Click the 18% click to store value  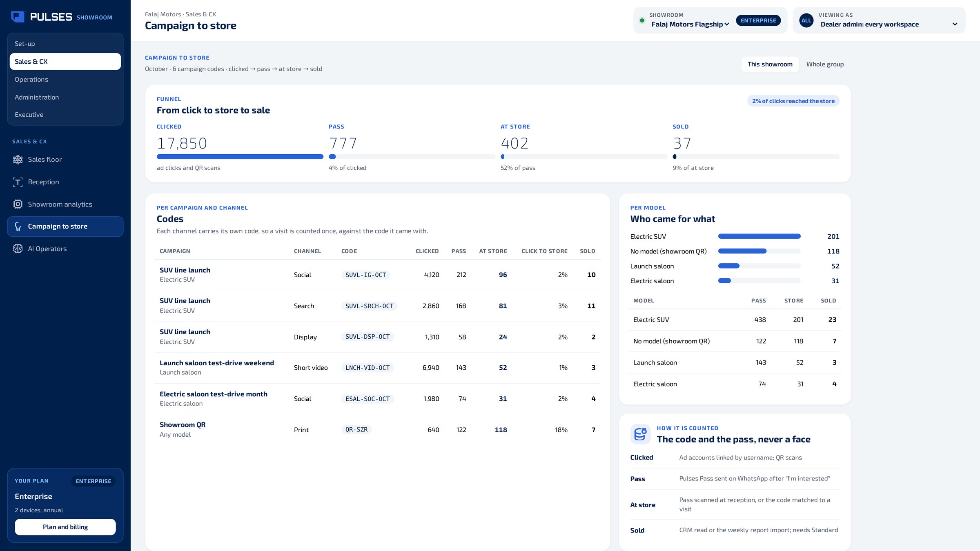pyautogui.click(x=561, y=430)
